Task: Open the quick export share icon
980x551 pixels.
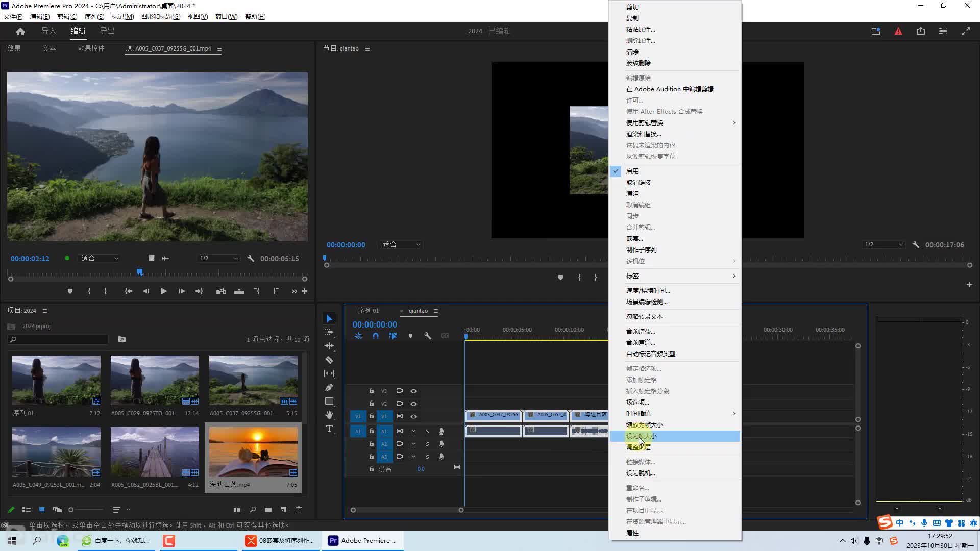Action: coord(921,31)
